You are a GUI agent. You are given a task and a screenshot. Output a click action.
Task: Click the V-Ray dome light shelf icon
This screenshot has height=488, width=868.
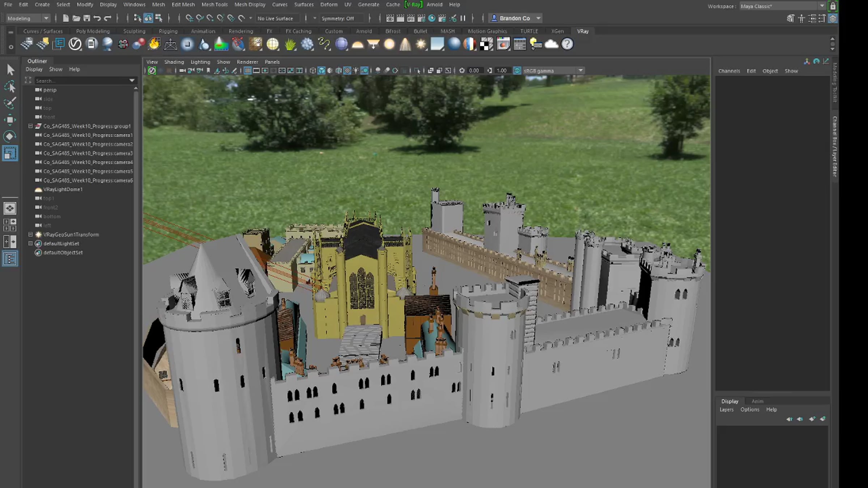[x=357, y=44]
